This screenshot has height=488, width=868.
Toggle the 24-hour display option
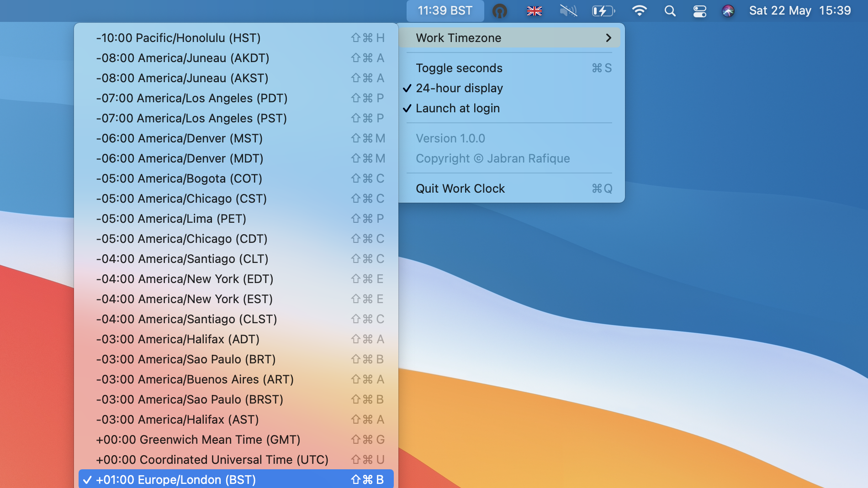[459, 88]
